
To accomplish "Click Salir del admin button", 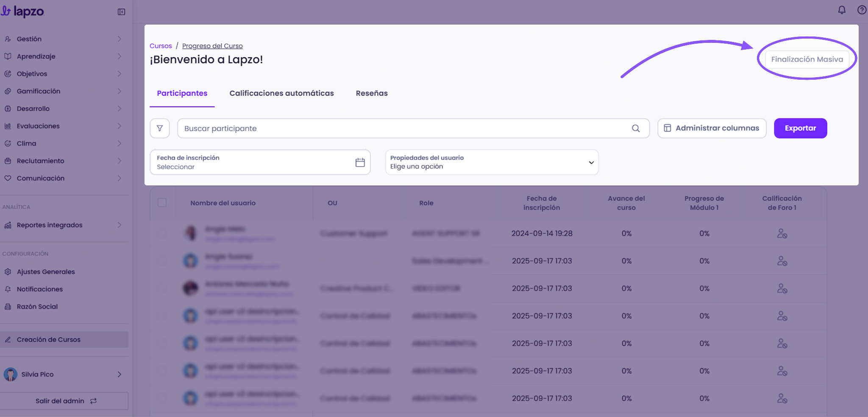I will pyautogui.click(x=64, y=401).
